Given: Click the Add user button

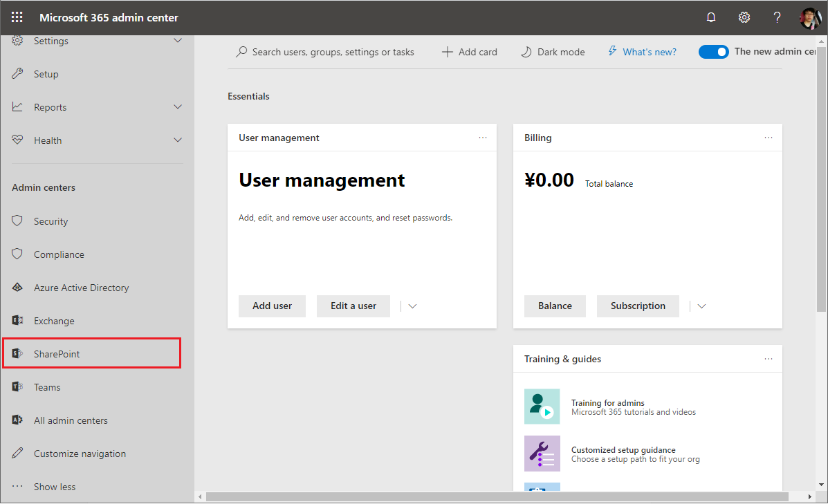Looking at the screenshot, I should click(272, 306).
